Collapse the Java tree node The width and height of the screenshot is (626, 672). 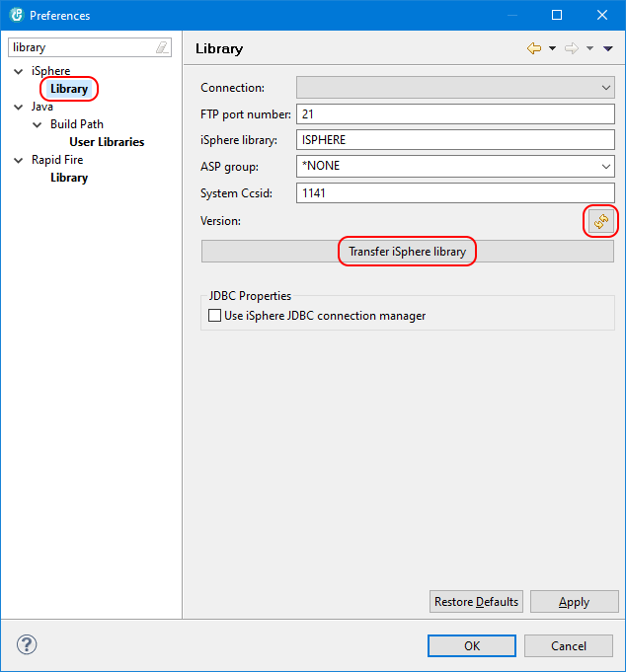19,108
